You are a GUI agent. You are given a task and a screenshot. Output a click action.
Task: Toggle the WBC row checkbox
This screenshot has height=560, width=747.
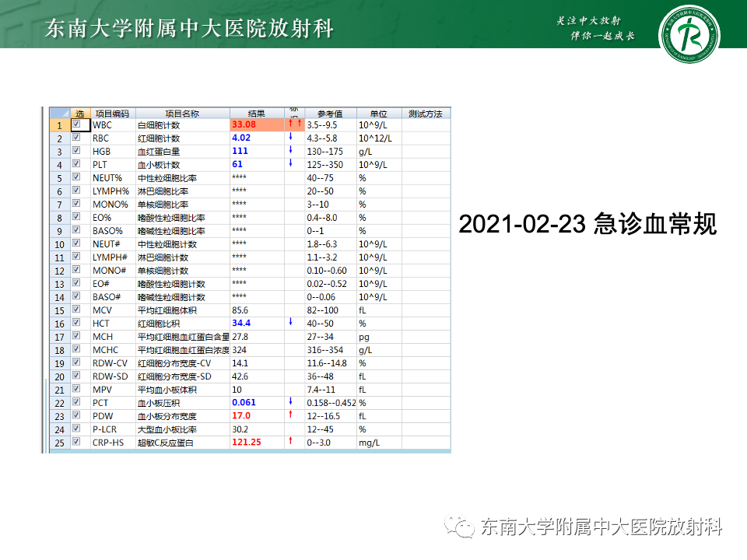click(x=76, y=124)
